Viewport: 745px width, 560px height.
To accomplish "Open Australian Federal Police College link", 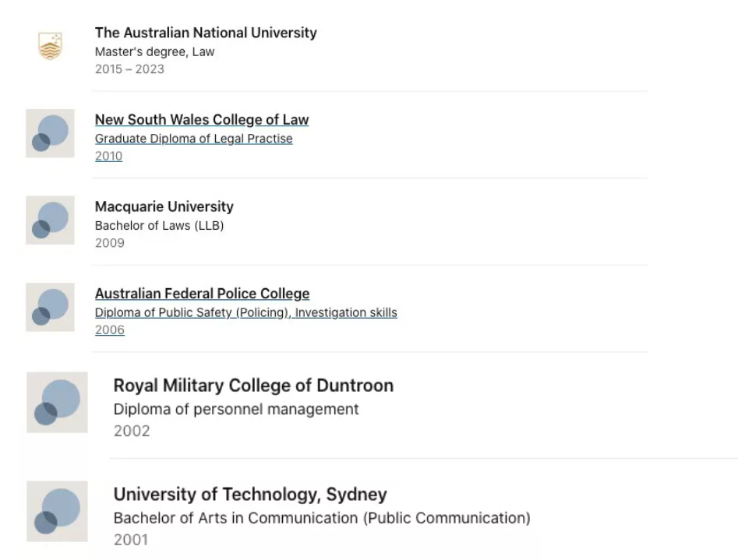I will tap(203, 294).
